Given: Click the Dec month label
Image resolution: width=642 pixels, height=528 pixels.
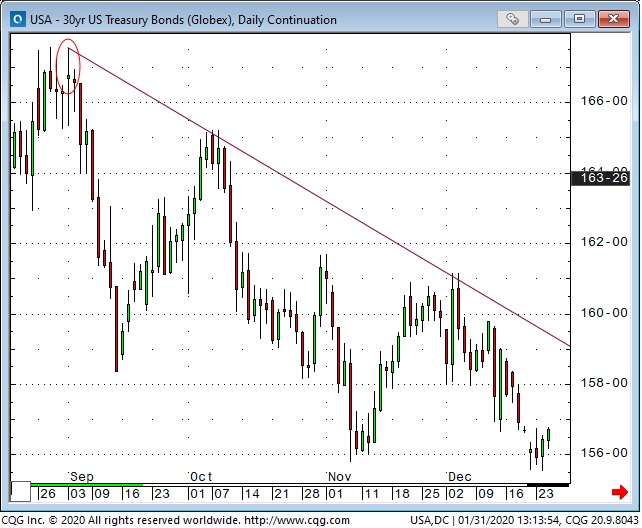Looking at the screenshot, I should coord(459,476).
